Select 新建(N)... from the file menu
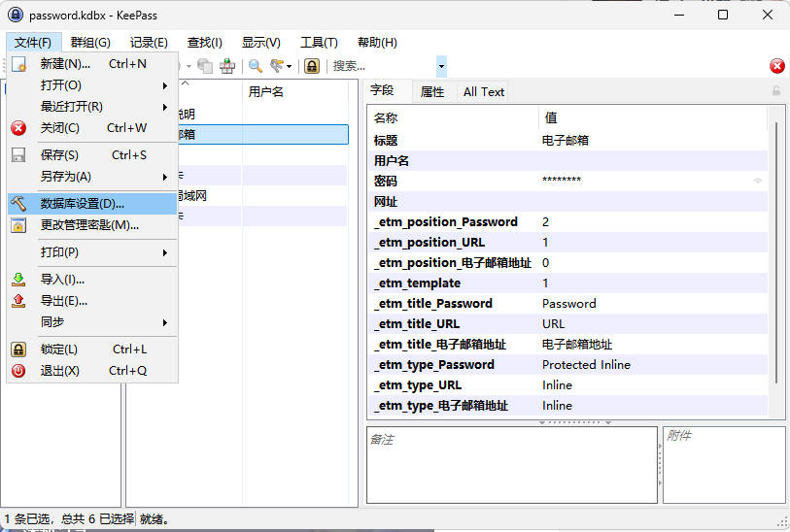Image resolution: width=790 pixels, height=532 pixels. click(65, 64)
